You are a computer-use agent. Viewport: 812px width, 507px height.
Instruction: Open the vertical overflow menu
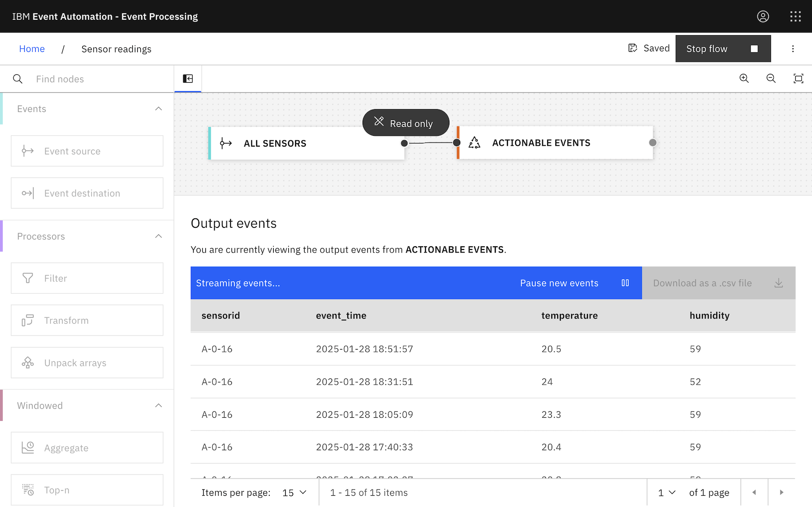pos(793,49)
